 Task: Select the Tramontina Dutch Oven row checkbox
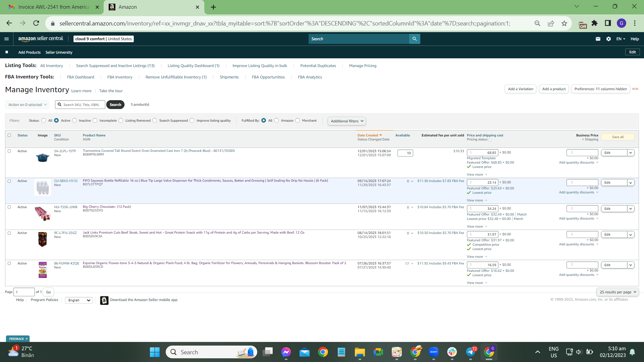[9, 151]
